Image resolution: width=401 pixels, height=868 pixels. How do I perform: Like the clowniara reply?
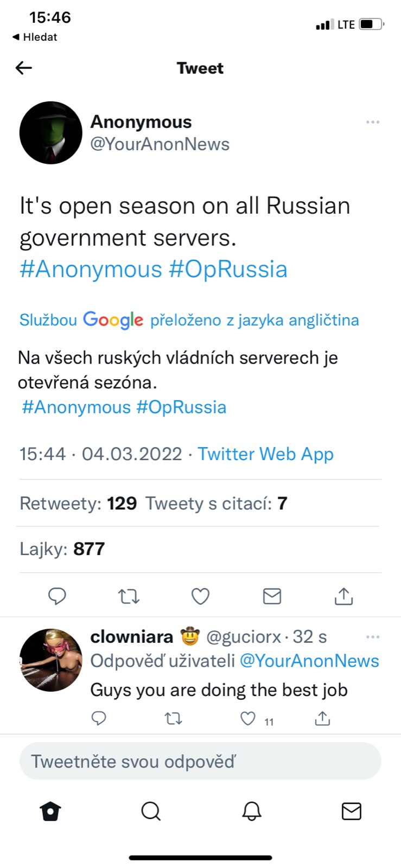click(248, 719)
